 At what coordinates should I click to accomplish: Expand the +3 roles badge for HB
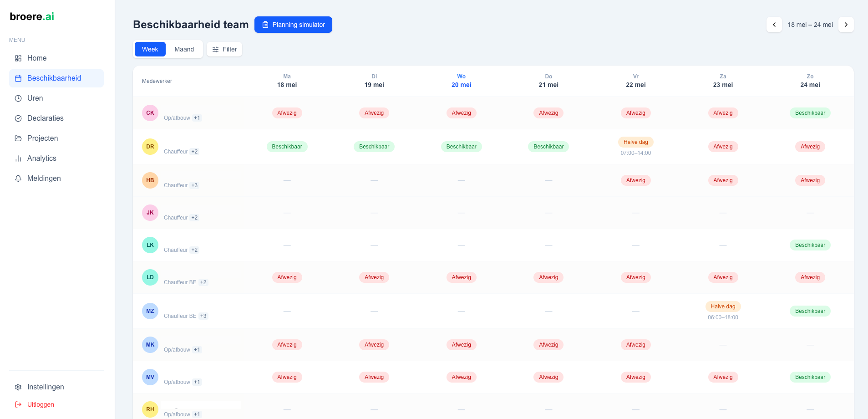(x=194, y=185)
